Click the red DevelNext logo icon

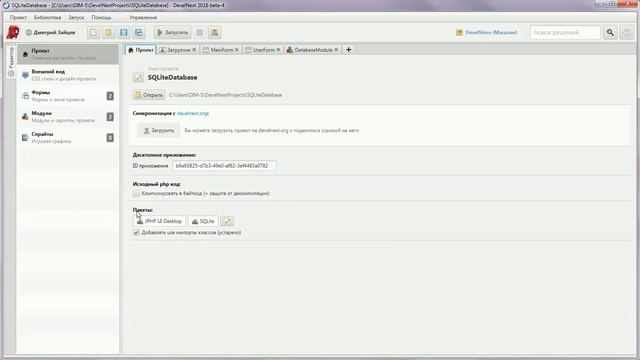click(13, 32)
